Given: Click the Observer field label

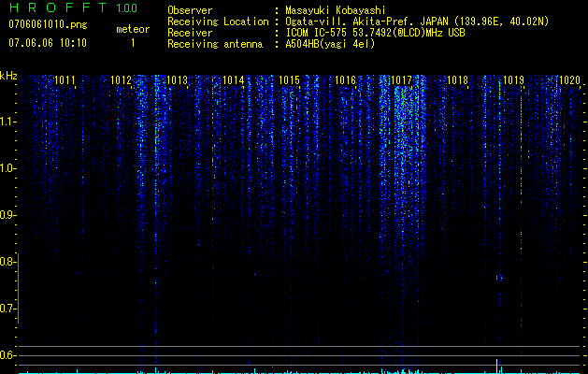Looking at the screenshot, I should [x=190, y=10].
